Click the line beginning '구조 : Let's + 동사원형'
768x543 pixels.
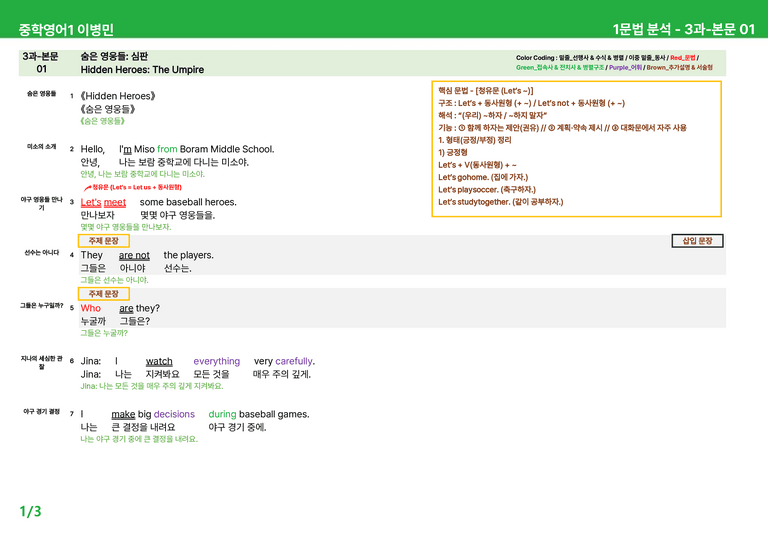531,103
